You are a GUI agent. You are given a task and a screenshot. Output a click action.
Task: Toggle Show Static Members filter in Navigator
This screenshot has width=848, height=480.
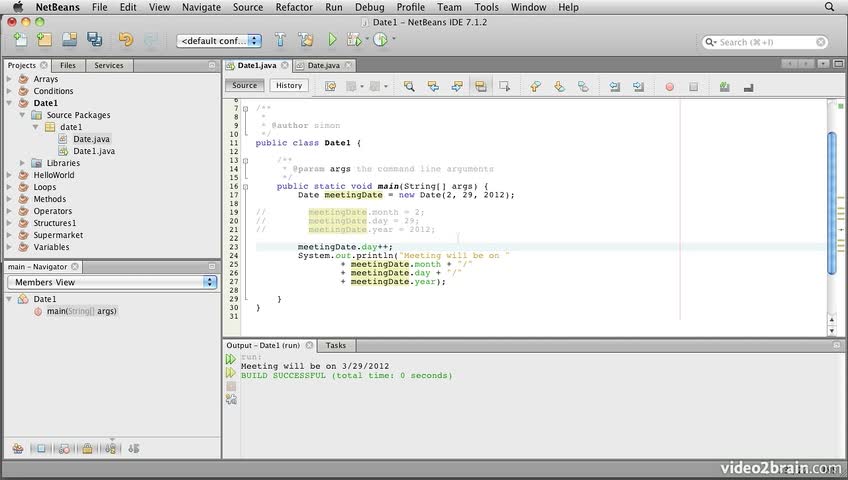click(x=64, y=449)
